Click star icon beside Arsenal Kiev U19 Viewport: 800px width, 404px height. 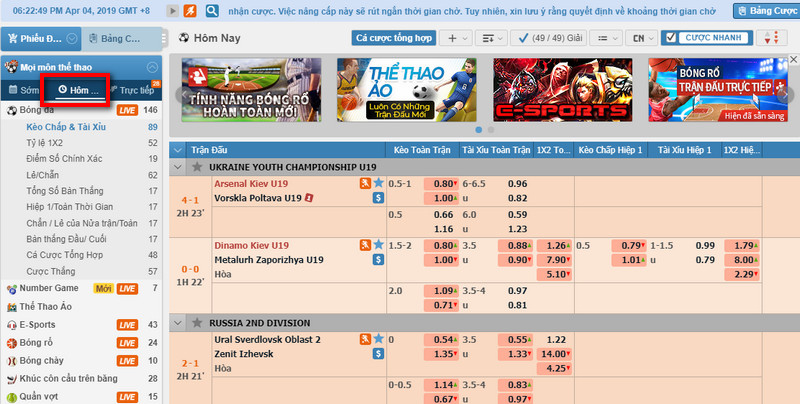378,184
